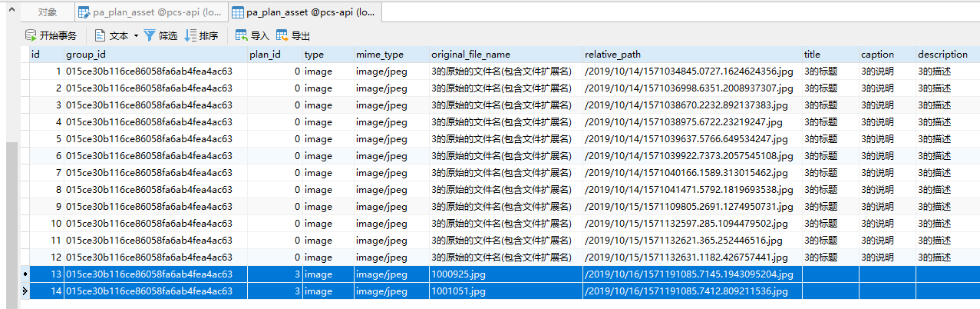Click the table icon on the active pa_plan_asset tab
Screen dimensions: 980x309
click(x=238, y=12)
